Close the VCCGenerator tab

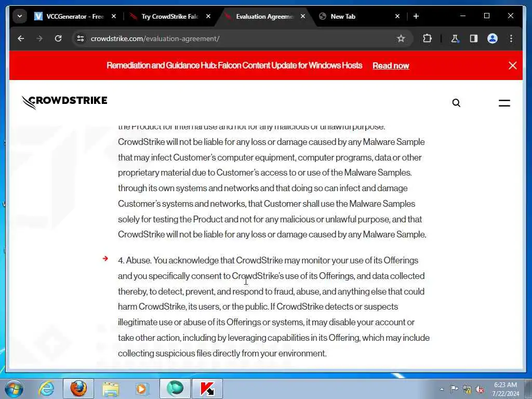[114, 16]
